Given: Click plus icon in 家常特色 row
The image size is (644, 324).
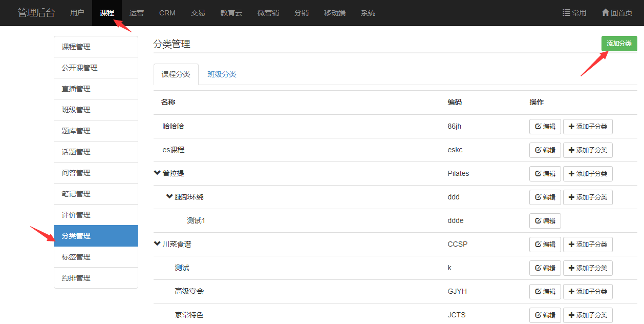Looking at the screenshot, I should click(571, 315).
